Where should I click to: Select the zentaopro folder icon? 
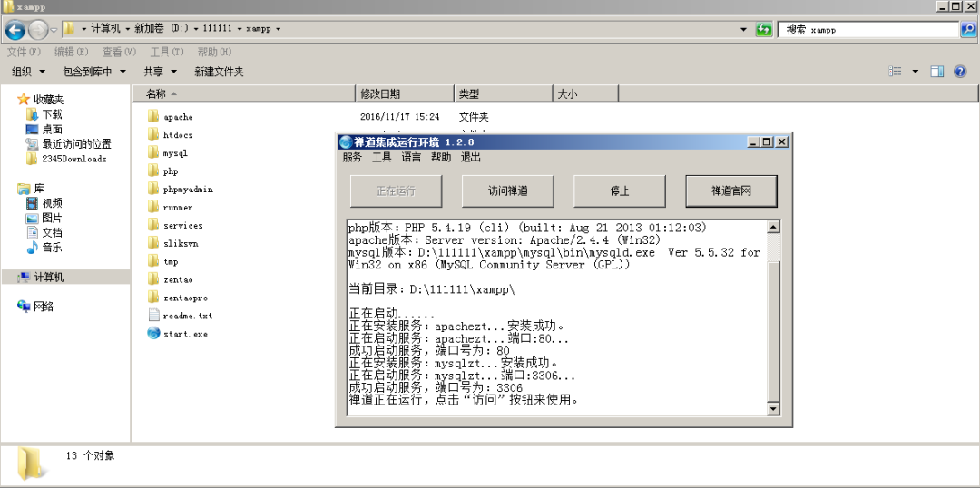click(153, 298)
